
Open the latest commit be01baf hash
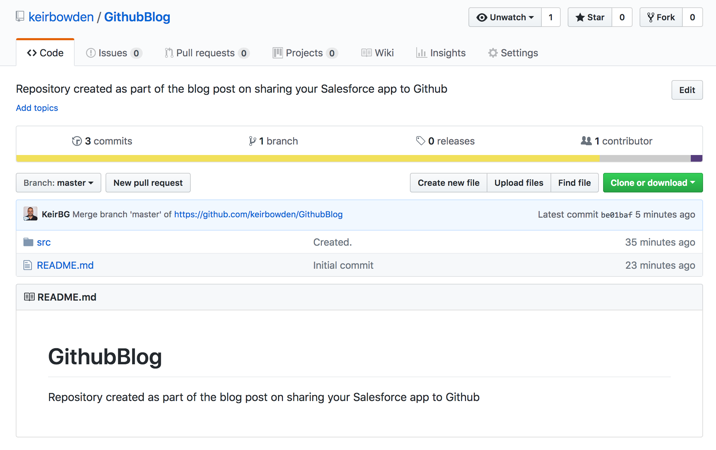[x=616, y=215]
